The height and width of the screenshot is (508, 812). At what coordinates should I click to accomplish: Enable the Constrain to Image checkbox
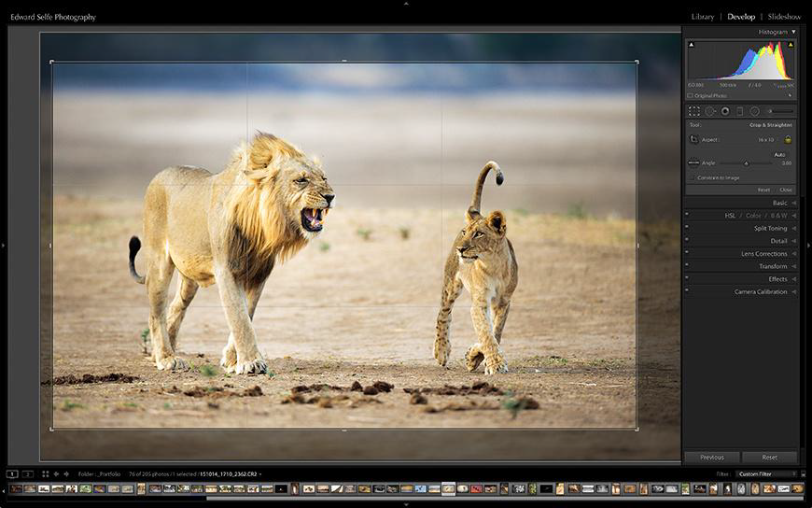pyautogui.click(x=692, y=177)
